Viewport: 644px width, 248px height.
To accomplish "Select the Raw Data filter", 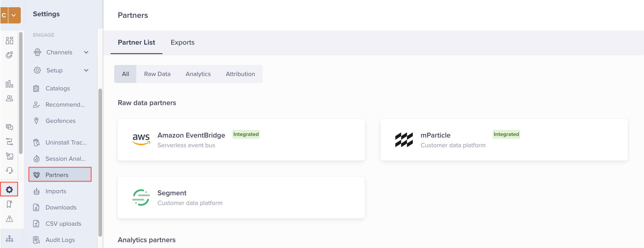I will click(x=157, y=74).
